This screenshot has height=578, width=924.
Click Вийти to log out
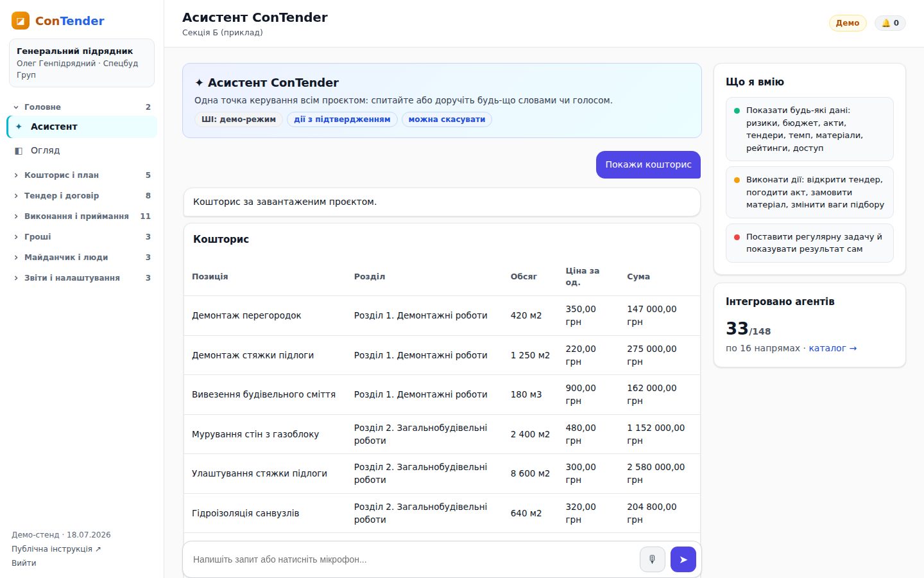click(x=24, y=563)
